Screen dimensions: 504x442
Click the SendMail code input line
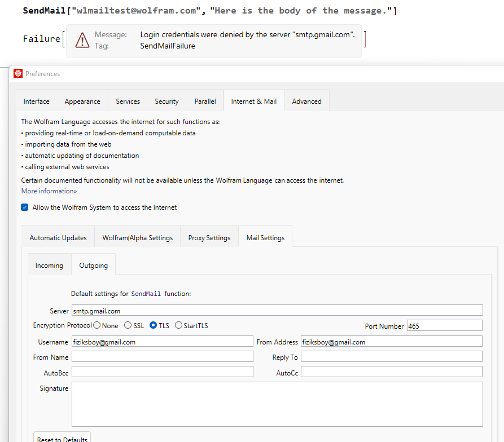tap(210, 11)
